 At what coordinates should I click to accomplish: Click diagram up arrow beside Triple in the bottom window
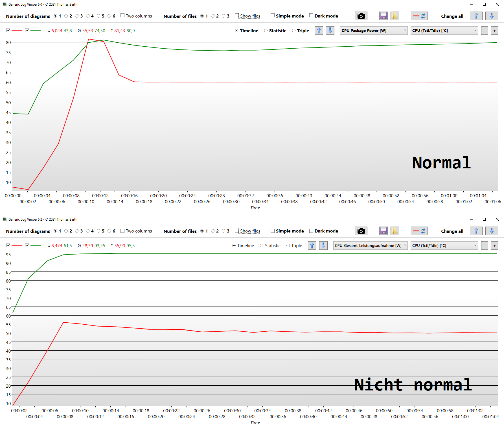click(312, 246)
